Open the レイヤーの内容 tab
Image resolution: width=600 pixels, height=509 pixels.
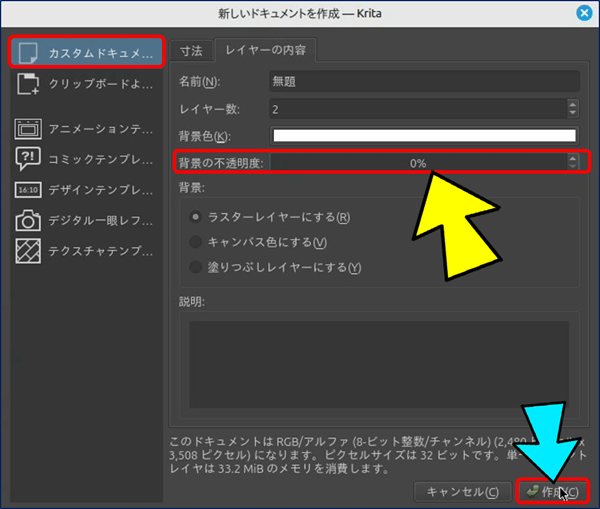266,49
